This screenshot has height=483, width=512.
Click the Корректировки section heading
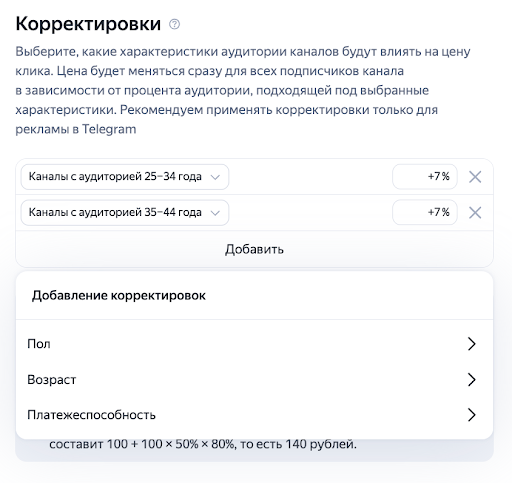click(88, 24)
